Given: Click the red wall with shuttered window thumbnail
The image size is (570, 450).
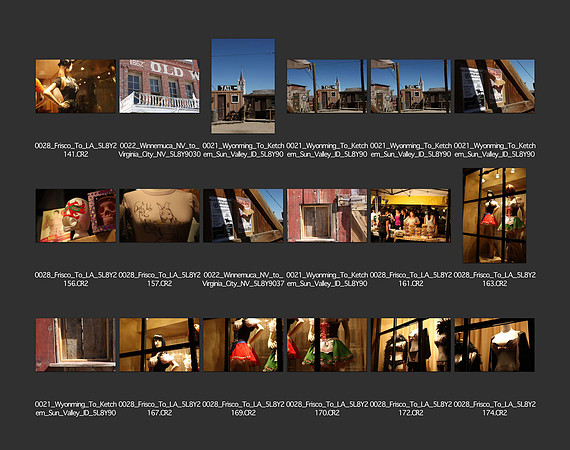Looking at the screenshot, I should pos(327,216).
